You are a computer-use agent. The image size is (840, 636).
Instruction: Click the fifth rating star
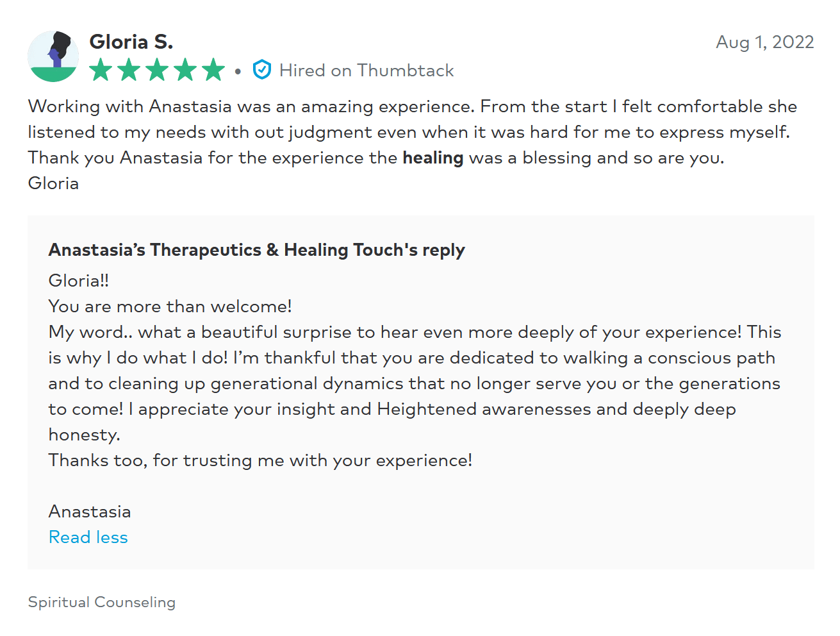[213, 70]
